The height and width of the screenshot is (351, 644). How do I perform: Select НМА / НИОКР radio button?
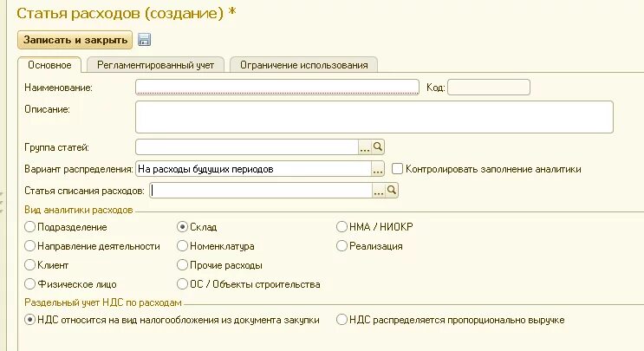342,227
